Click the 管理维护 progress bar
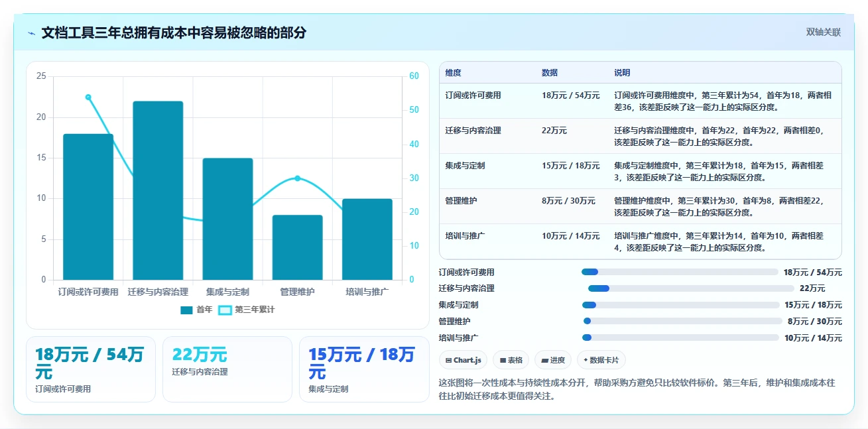This screenshot has width=868, height=429. pos(683,321)
